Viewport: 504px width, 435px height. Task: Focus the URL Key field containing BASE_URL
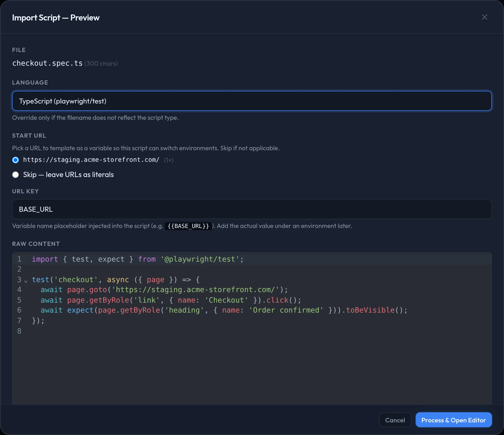click(x=252, y=209)
